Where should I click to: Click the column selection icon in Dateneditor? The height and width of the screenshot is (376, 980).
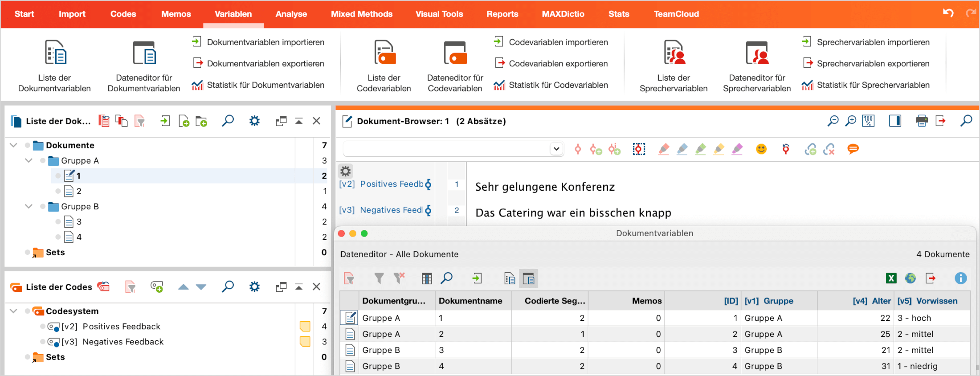tap(427, 278)
